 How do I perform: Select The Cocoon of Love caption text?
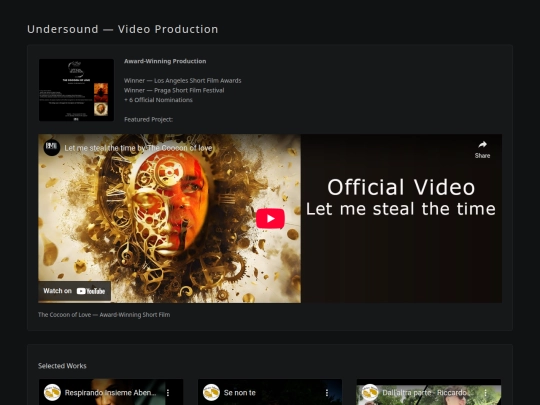point(104,315)
